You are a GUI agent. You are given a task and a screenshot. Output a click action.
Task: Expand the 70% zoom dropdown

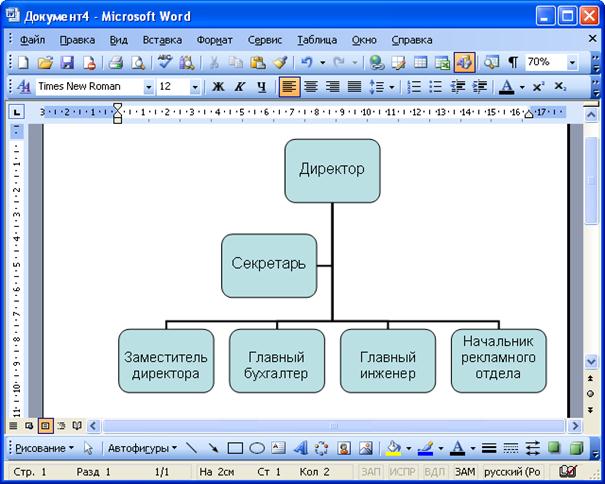click(x=572, y=63)
